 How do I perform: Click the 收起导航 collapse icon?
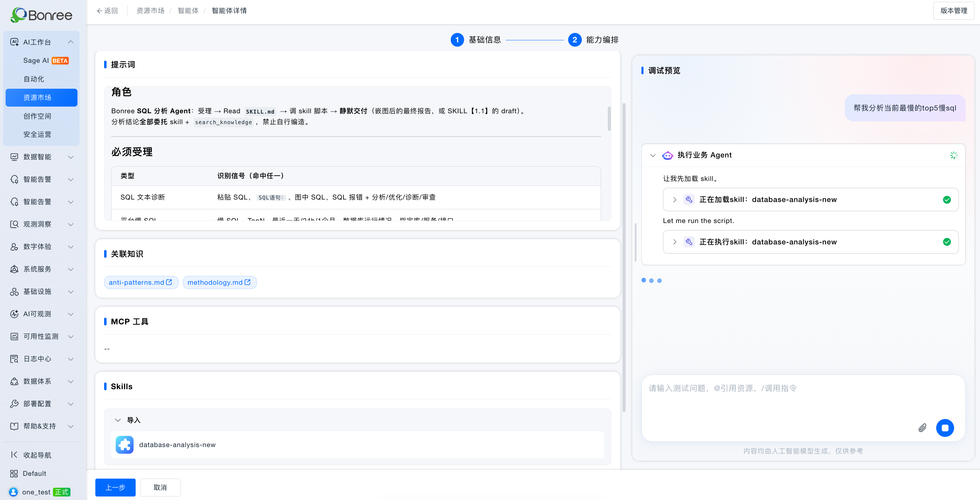pyautogui.click(x=14, y=455)
